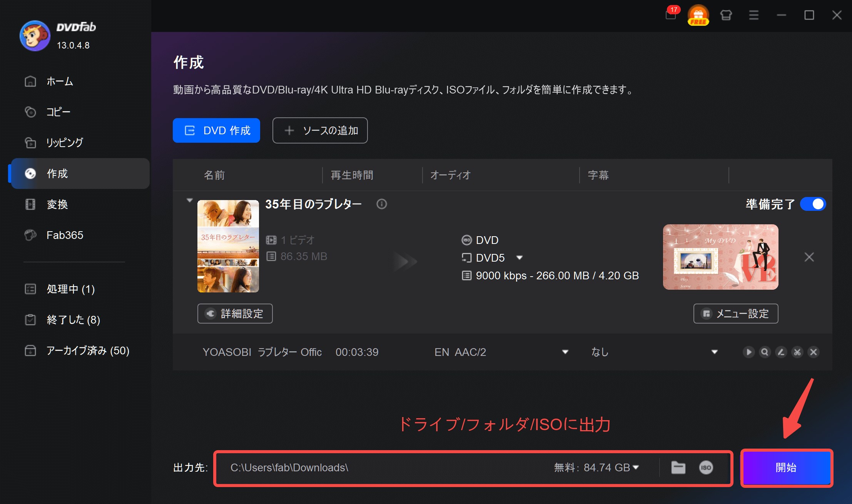Open the skin (shirt) theme icon

[726, 15]
